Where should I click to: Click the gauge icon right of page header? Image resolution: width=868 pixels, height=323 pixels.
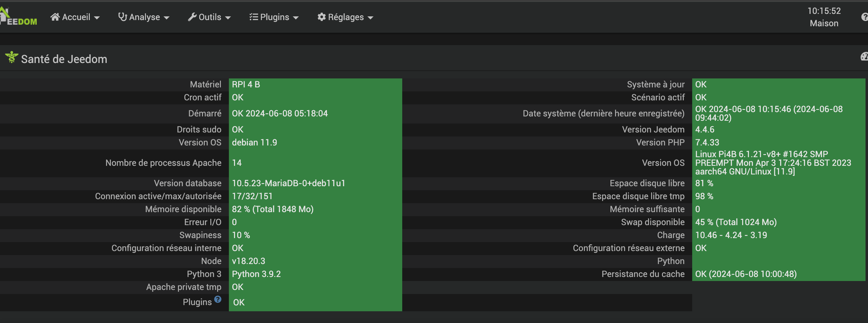[x=864, y=57]
